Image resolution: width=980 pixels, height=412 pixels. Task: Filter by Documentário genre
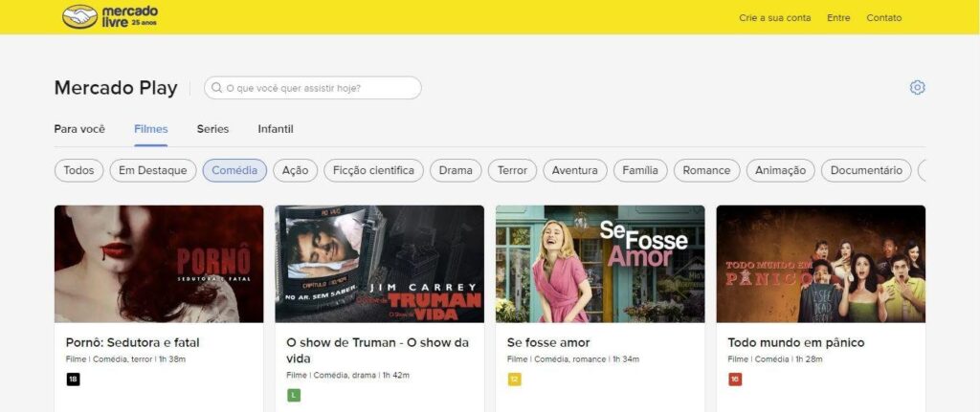pyautogui.click(x=866, y=170)
